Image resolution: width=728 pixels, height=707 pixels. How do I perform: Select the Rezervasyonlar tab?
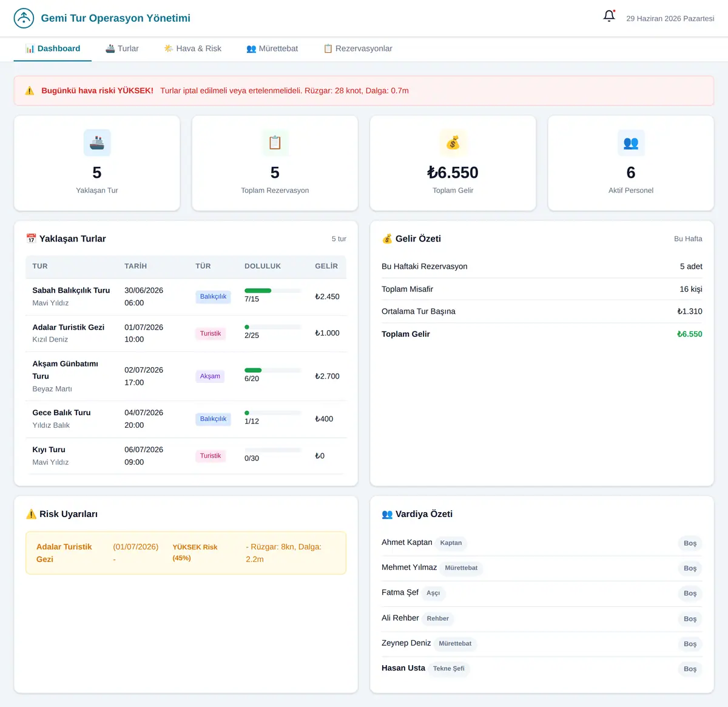358,49
